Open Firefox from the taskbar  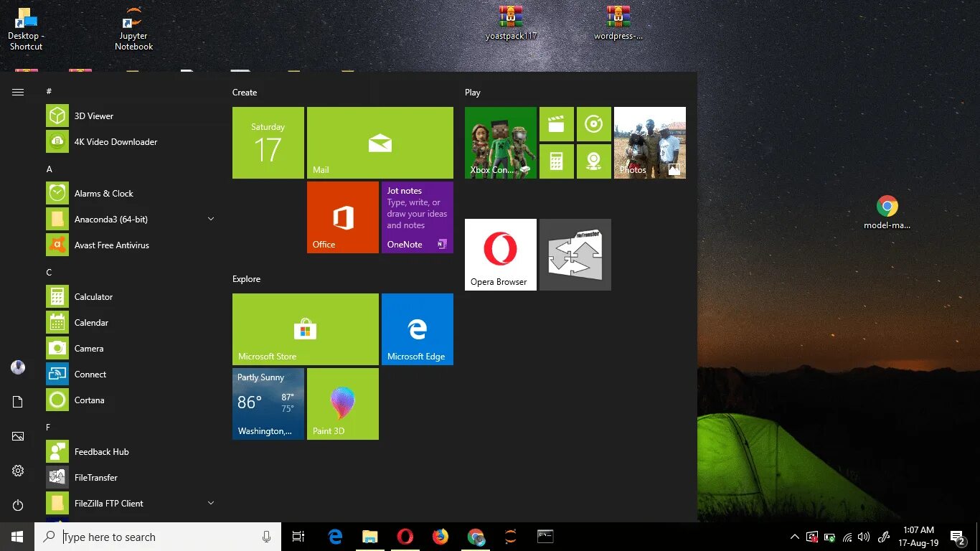[x=440, y=537]
